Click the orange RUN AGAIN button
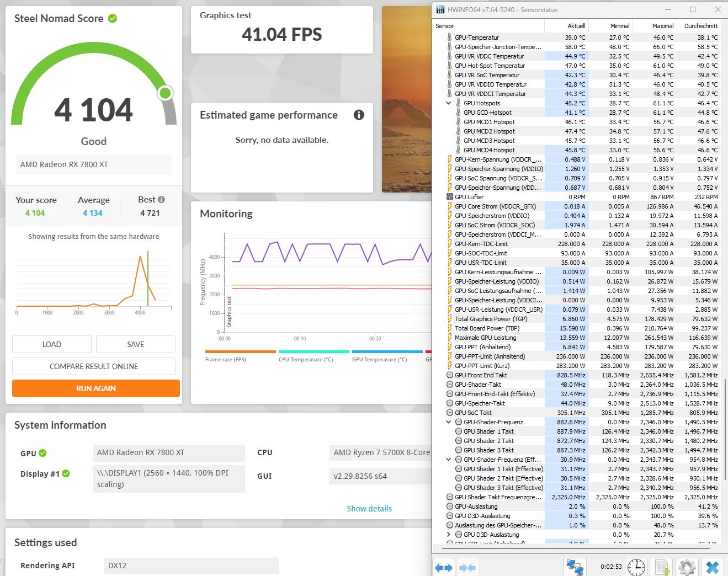 coord(96,388)
